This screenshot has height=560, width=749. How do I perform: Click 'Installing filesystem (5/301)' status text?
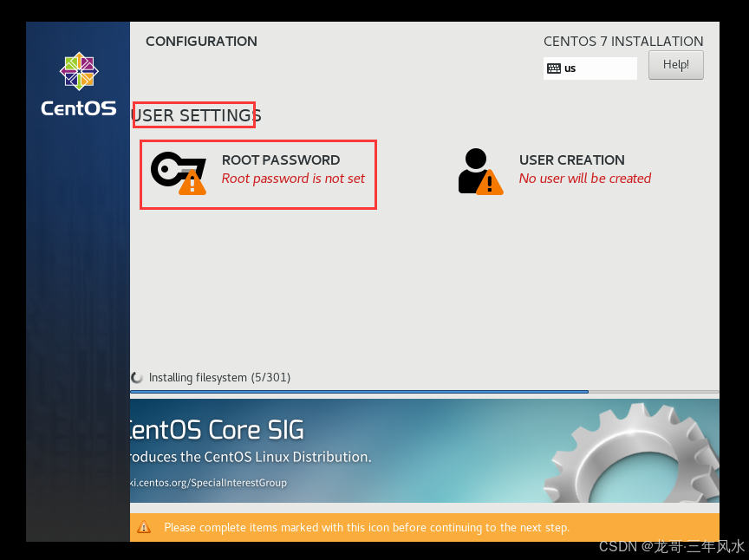tap(219, 377)
